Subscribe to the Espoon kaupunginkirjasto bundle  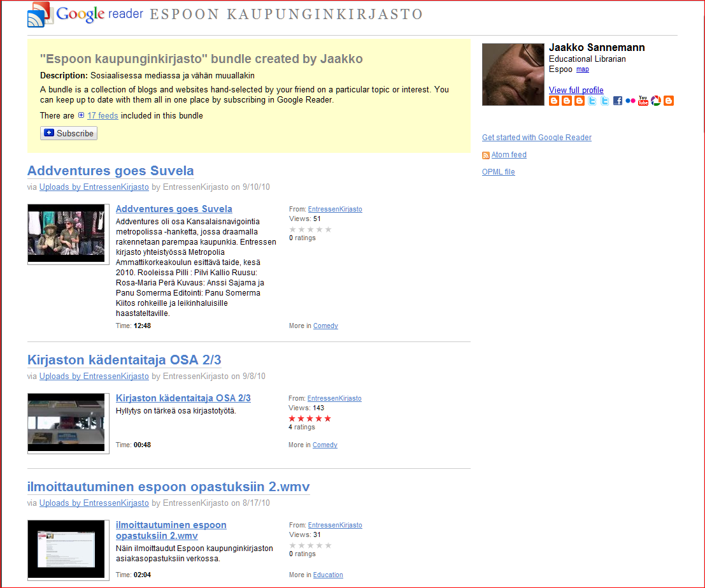click(x=69, y=133)
